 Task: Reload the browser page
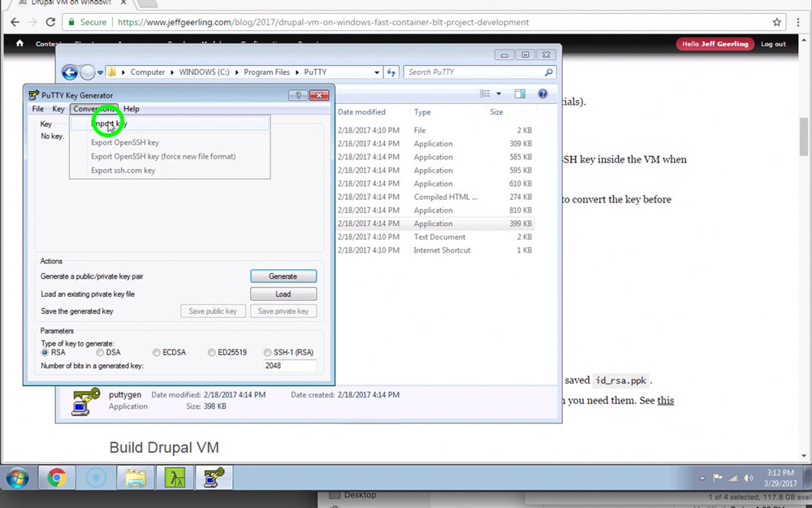50,22
